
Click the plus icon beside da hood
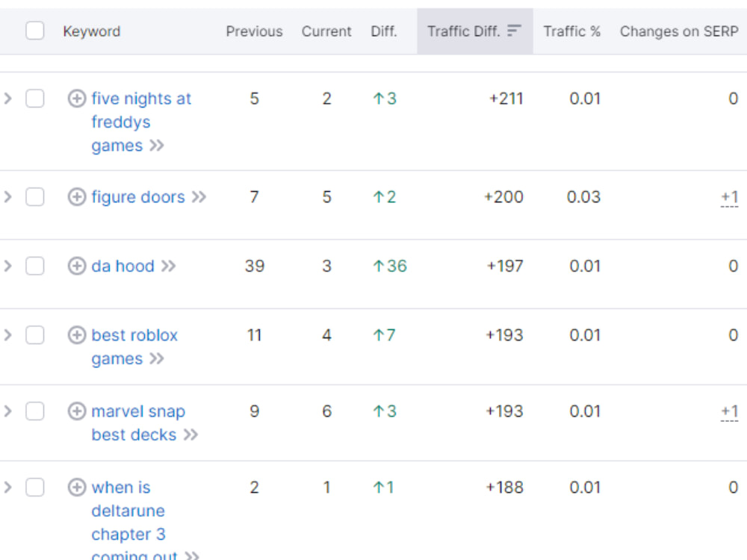(x=77, y=266)
